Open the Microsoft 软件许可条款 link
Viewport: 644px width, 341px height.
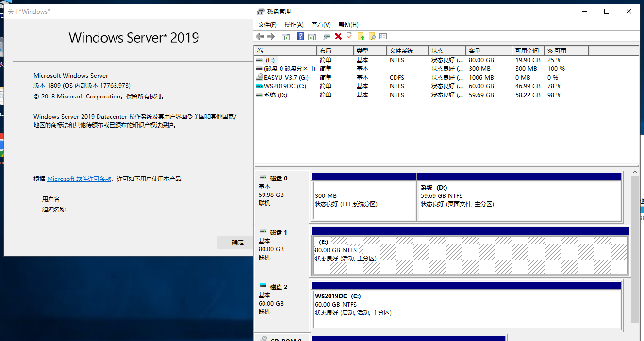tap(79, 179)
